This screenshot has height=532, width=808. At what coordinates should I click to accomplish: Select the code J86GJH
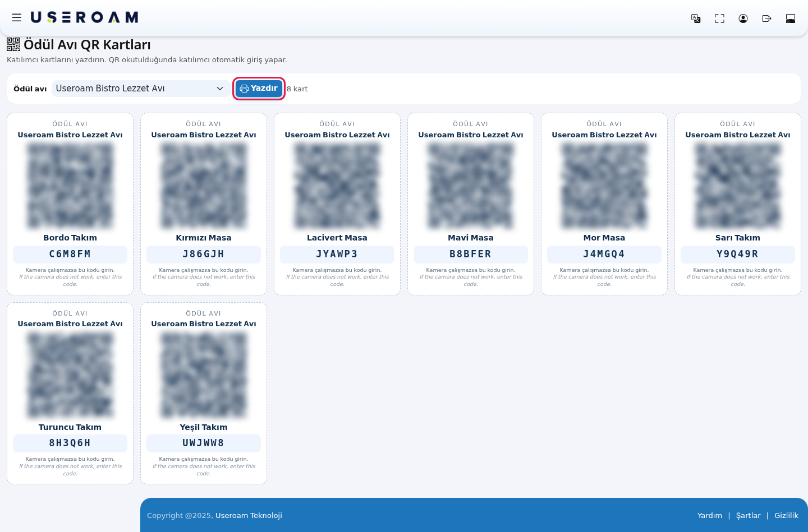point(204,254)
